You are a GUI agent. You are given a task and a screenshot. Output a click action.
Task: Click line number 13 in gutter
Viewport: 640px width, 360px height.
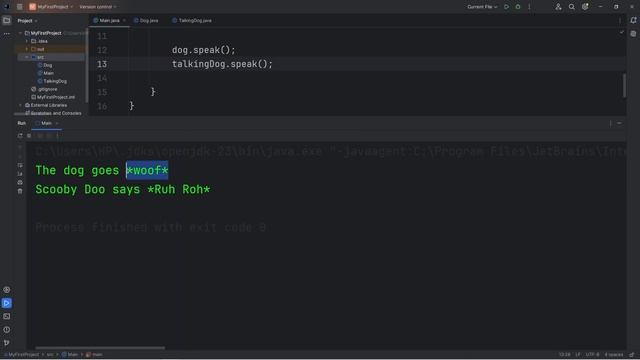pyautogui.click(x=102, y=64)
